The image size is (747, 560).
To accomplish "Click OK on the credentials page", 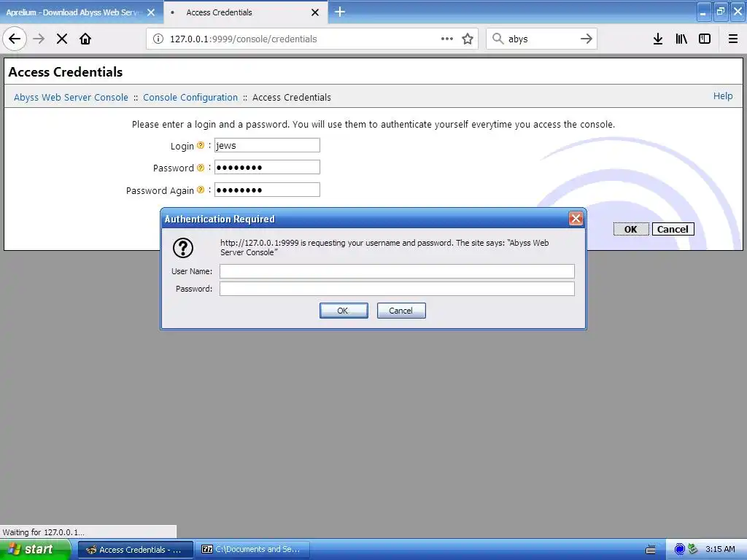I will click(631, 229).
